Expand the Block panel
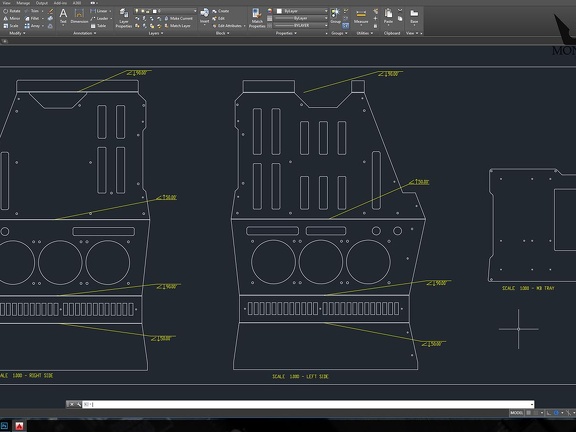The width and height of the screenshot is (576, 432). click(x=222, y=33)
